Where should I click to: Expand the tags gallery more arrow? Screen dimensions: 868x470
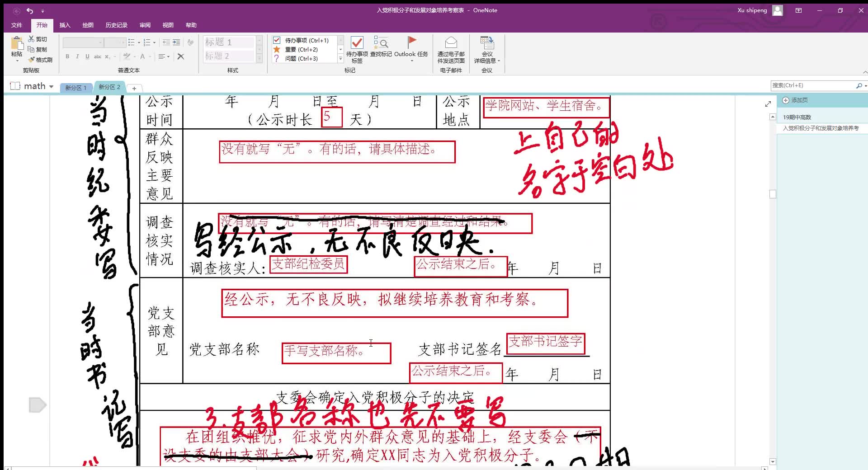pyautogui.click(x=340, y=59)
